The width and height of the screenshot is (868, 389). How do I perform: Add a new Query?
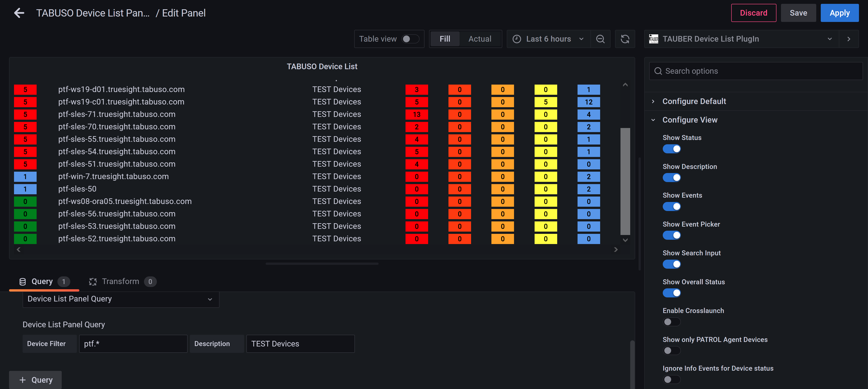pos(35,380)
